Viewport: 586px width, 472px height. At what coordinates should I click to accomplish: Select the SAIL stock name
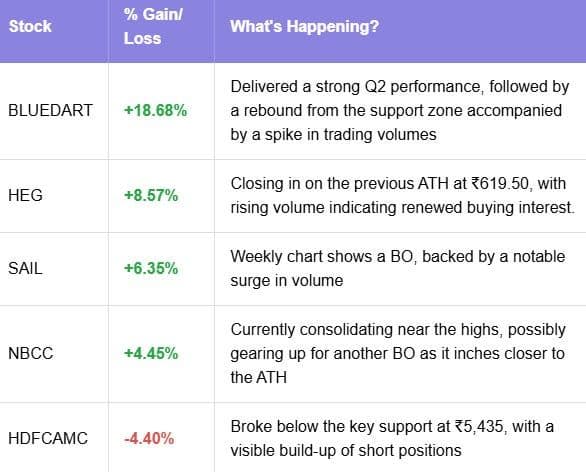(x=25, y=269)
